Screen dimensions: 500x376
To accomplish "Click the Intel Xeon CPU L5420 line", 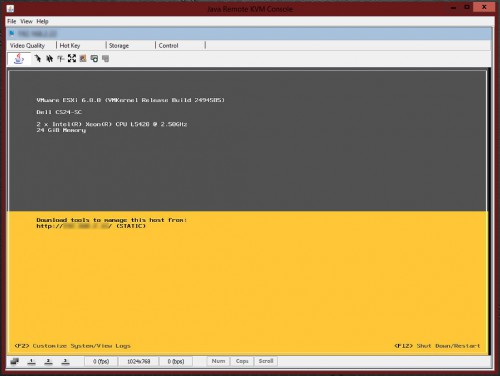I will [x=112, y=124].
